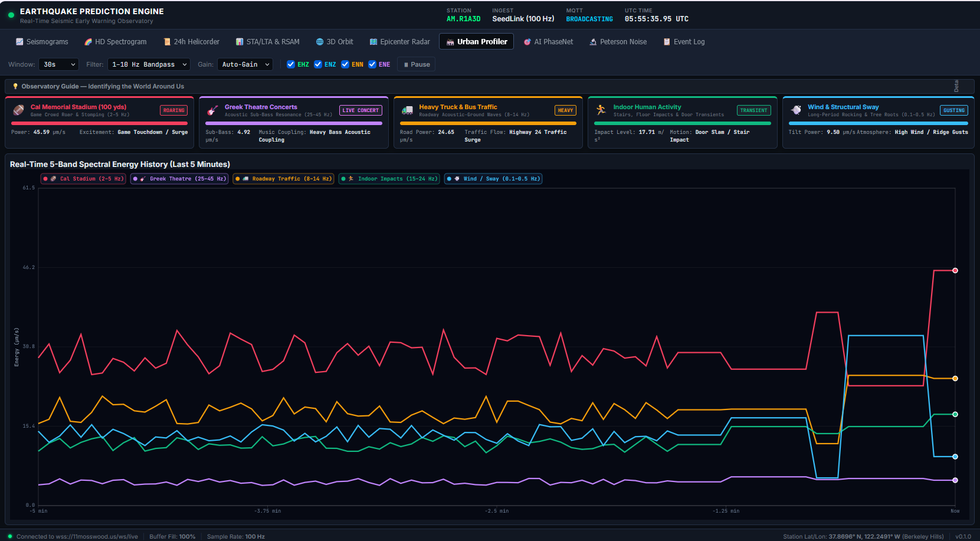Toggle the ENZ channel checkbox
Viewport: 980px width, 541px height.
(x=318, y=64)
